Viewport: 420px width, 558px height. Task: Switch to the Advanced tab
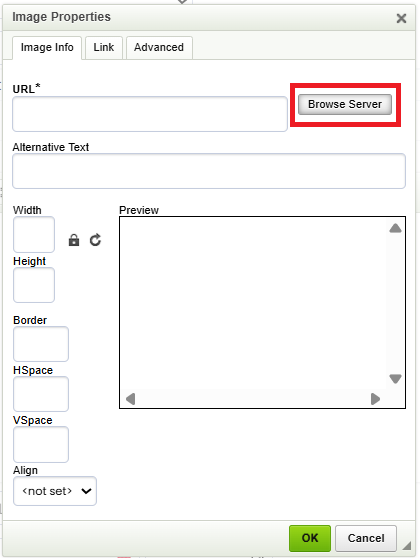click(x=159, y=47)
